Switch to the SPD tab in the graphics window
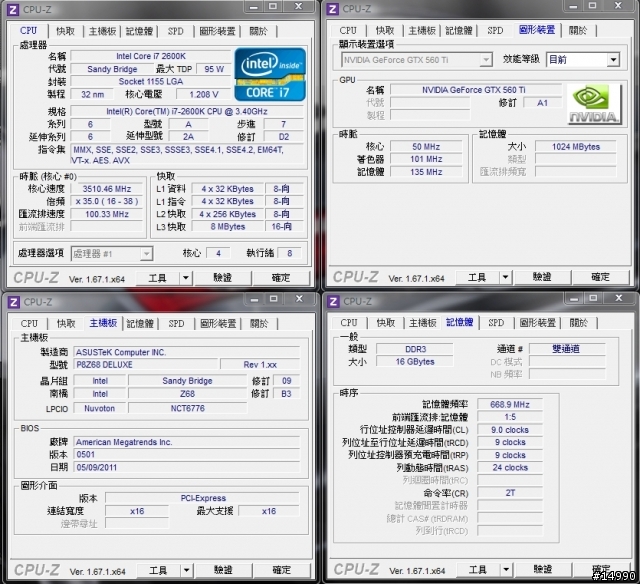 tap(495, 30)
